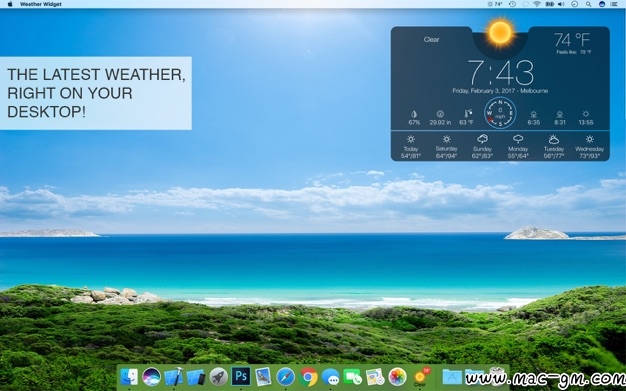The width and height of the screenshot is (626, 391).
Task: Click the Wednesday forecast 73°/93°
Action: click(589, 147)
